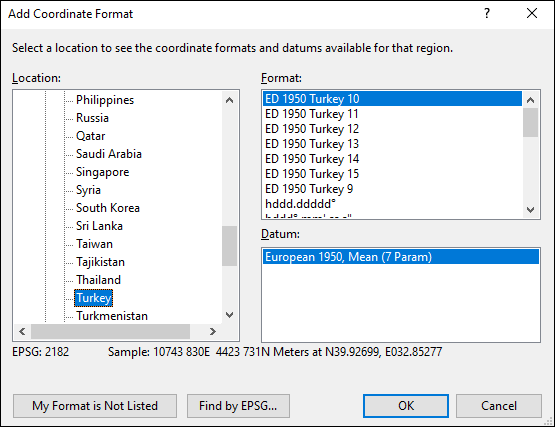Image resolution: width=555 pixels, height=427 pixels.
Task: Click the Location list vertical scrollbar thumb
Action: click(x=229, y=246)
